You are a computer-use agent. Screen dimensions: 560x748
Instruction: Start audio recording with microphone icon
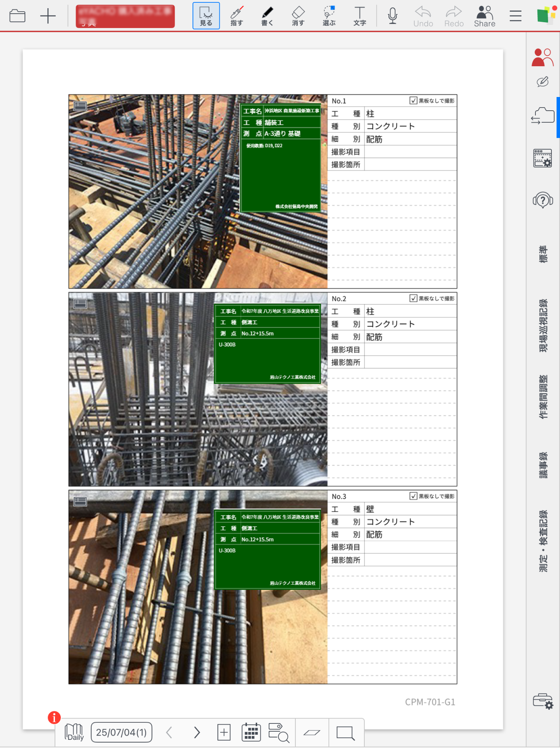[x=392, y=16]
